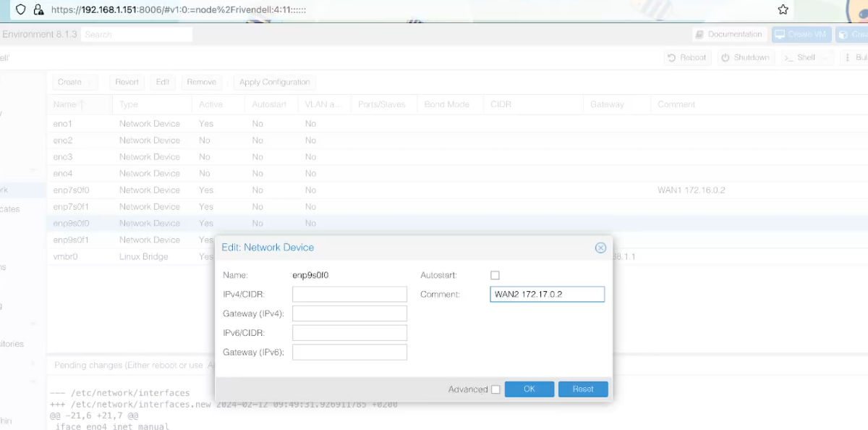Screen dimensions: 868x430
Task: Tick the Advanced checkbox
Action: pyautogui.click(x=495, y=389)
